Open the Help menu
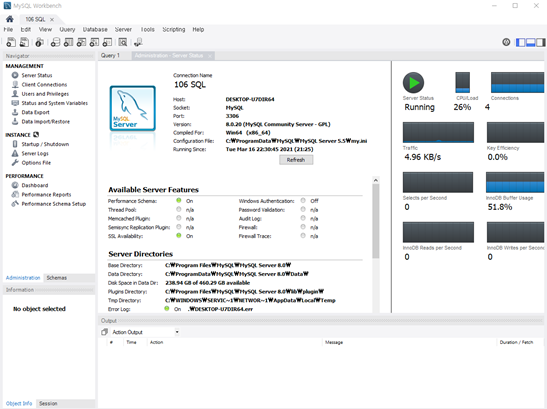The width and height of the screenshot is (547, 409). coord(198,29)
